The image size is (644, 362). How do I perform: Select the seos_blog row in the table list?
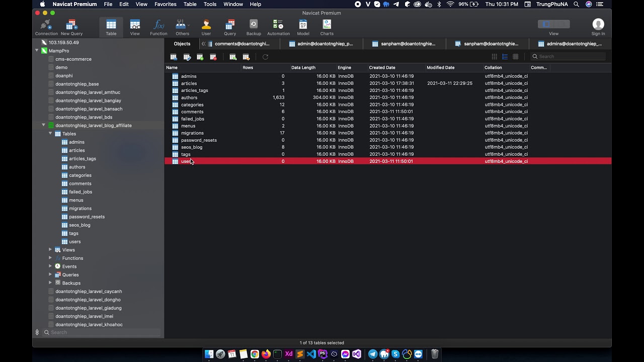click(388, 147)
